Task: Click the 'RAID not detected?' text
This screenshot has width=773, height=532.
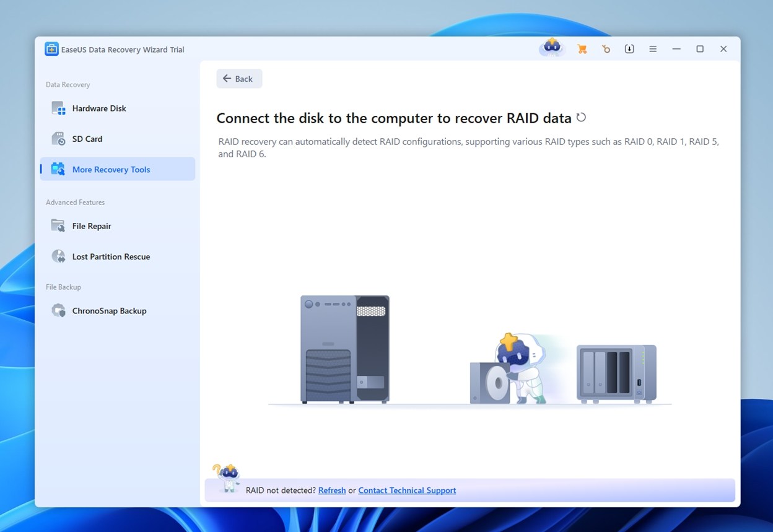Action: tap(281, 491)
